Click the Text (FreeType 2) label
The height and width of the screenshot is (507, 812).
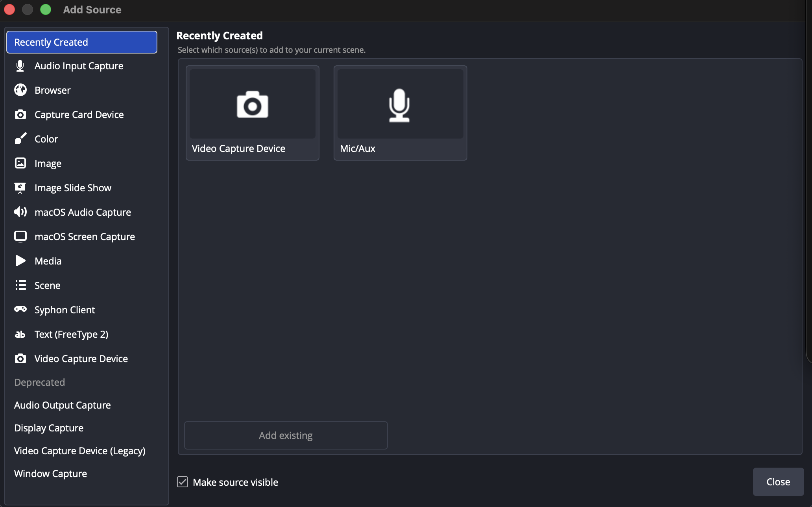pyautogui.click(x=72, y=334)
